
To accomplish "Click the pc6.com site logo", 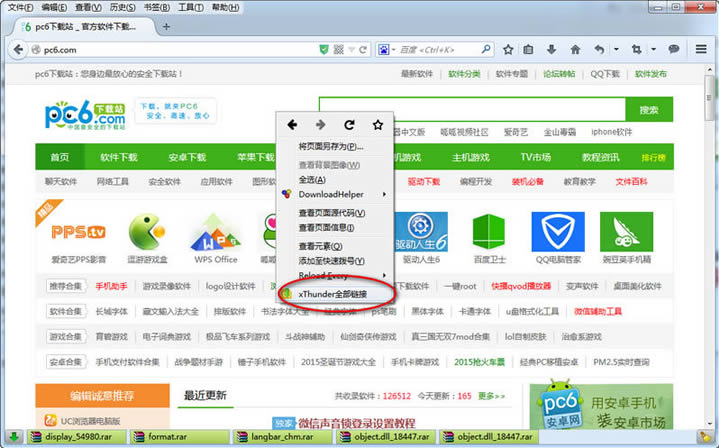I will (84, 115).
